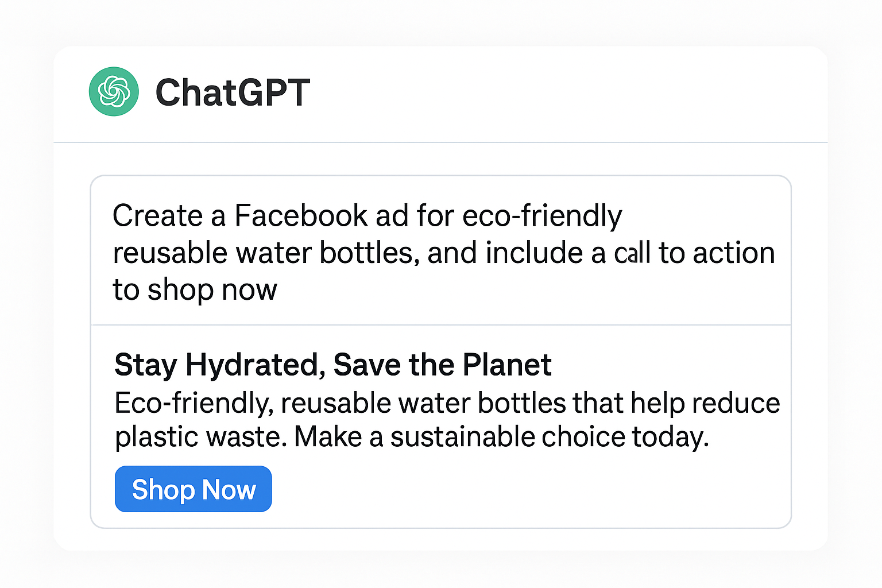This screenshot has width=882, height=588.
Task: Click the prompt's last line 'to shop now'
Action: 195,290
